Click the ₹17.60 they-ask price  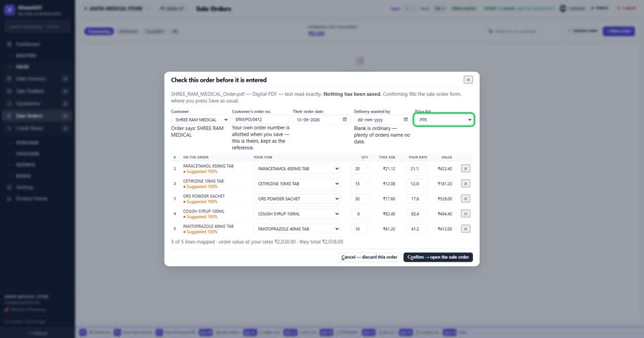click(389, 199)
